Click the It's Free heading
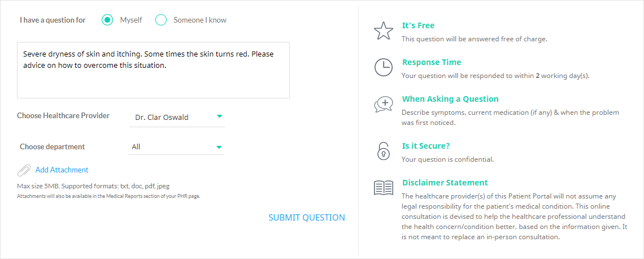Screen dimensions: 644x259 tap(418, 25)
